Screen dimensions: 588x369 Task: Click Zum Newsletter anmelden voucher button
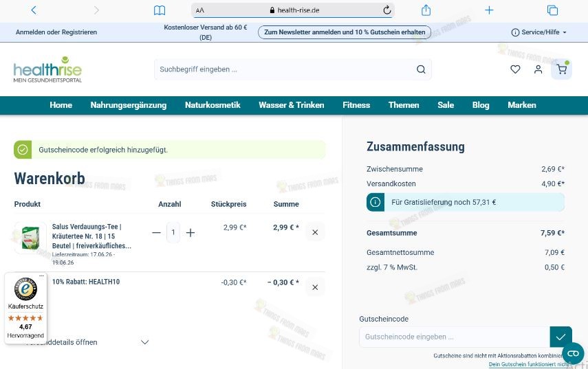345,32
